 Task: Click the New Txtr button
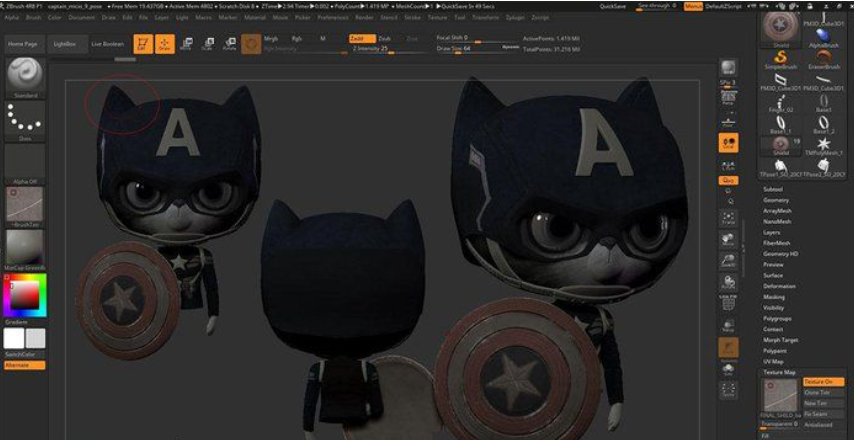point(824,404)
